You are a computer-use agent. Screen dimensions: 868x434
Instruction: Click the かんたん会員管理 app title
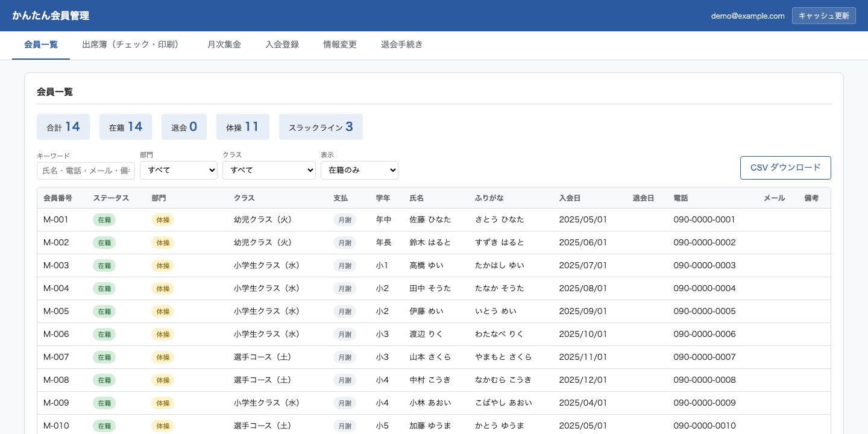51,16
